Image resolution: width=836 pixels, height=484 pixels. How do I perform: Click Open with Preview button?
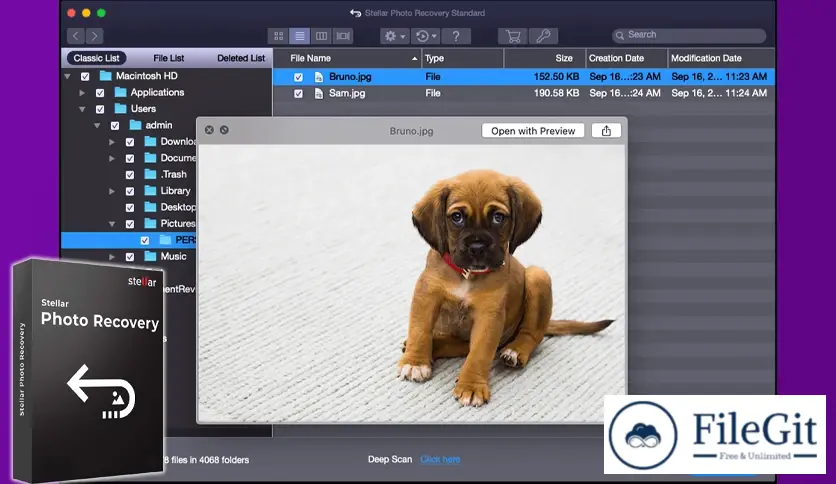(533, 131)
